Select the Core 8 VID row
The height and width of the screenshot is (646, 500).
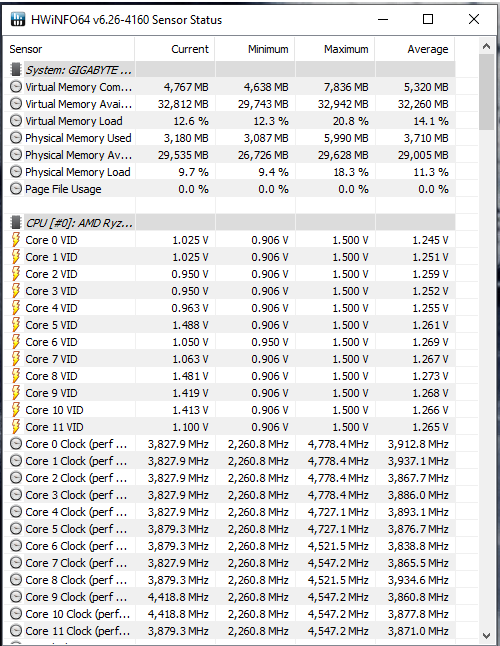click(x=229, y=376)
